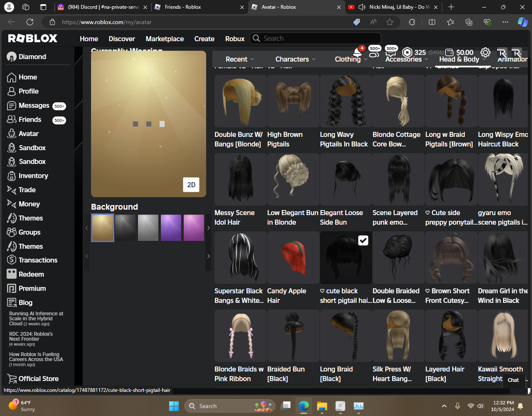The width and height of the screenshot is (532, 416).
Task: Switch to the Friends - Roblox browser tab
Action: point(199,7)
